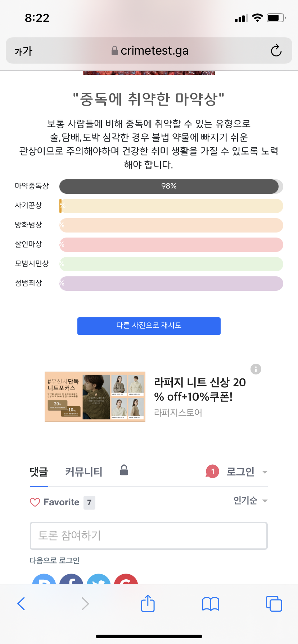Open the 인기순 sort dropdown

pyautogui.click(x=250, y=500)
